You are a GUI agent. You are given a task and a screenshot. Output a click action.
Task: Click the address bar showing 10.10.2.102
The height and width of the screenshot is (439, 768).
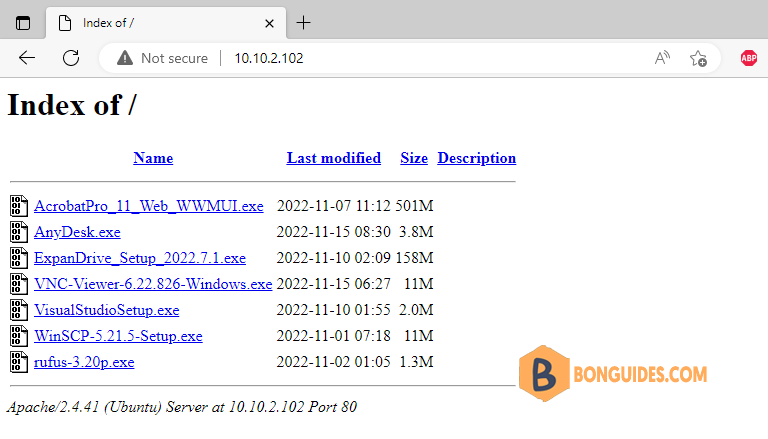(x=409, y=58)
